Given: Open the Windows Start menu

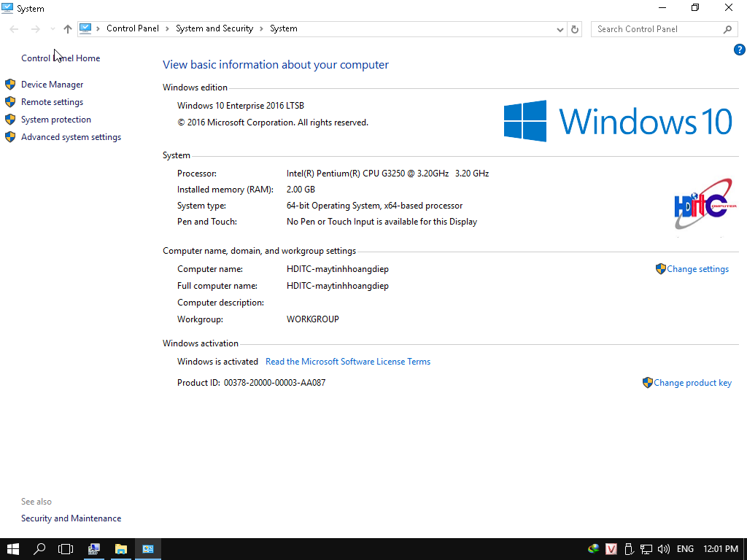Looking at the screenshot, I should pos(13,549).
